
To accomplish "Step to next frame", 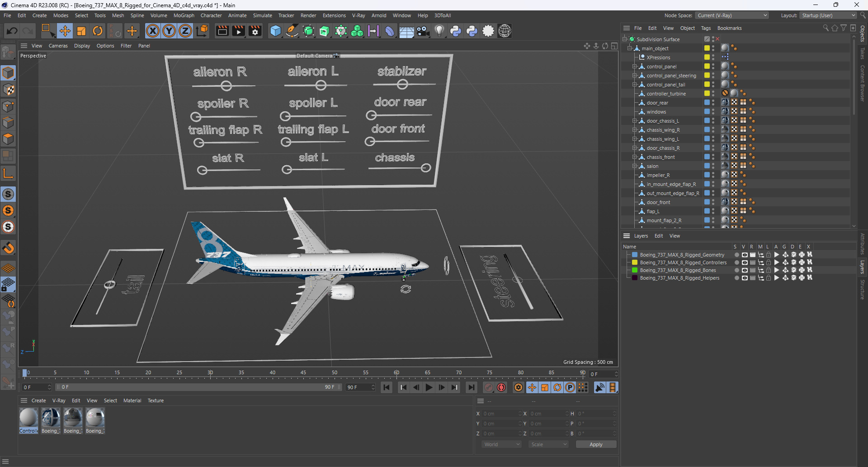I will click(442, 387).
